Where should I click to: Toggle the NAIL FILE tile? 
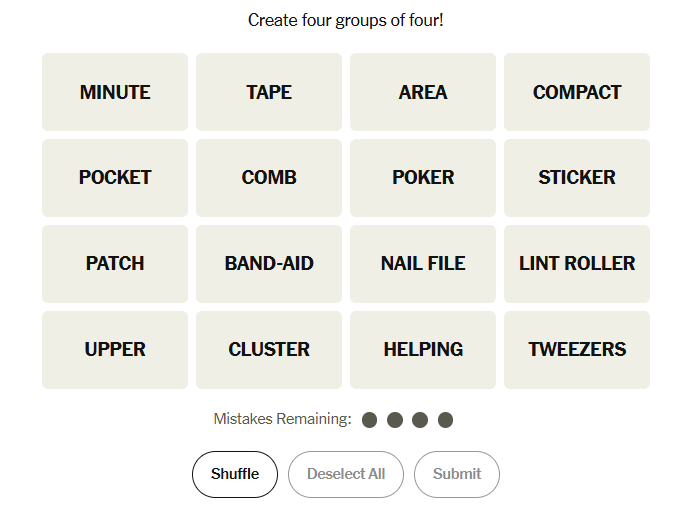423,264
